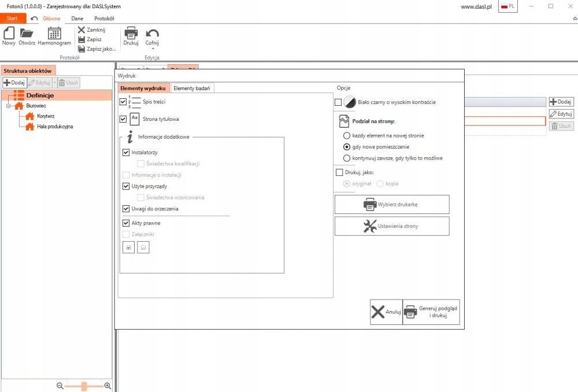Switch to the Protokół ribbon tab
The width and height of the screenshot is (578, 392).
tap(104, 18)
